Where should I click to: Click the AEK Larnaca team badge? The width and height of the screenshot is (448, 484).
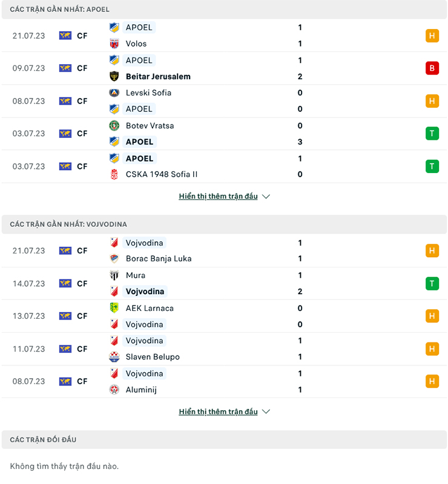[x=114, y=308]
